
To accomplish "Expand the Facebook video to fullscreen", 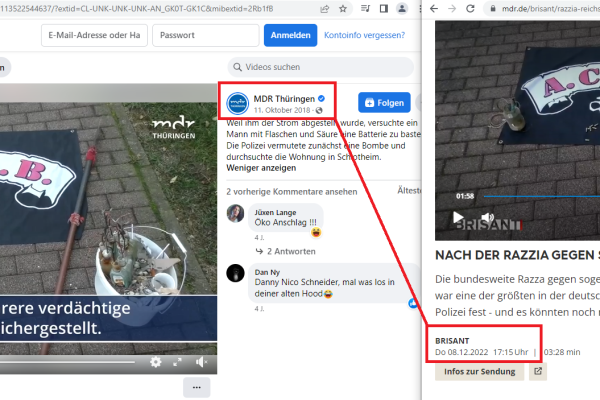I will click(177, 362).
